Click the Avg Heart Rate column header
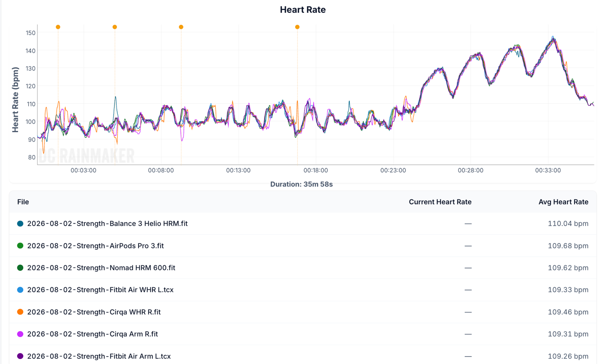Image resolution: width=599 pixels, height=364 pixels. coord(563,202)
